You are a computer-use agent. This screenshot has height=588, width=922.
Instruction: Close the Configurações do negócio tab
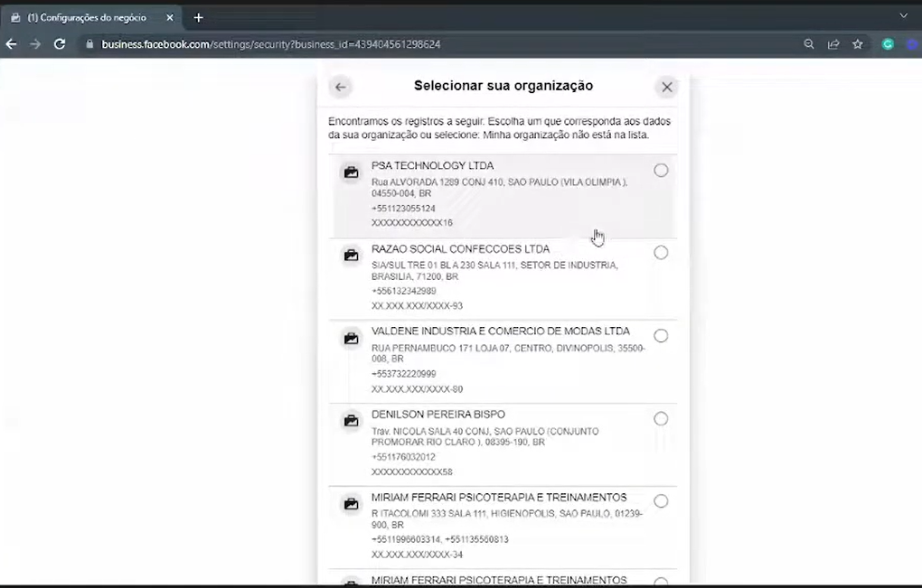tap(169, 18)
